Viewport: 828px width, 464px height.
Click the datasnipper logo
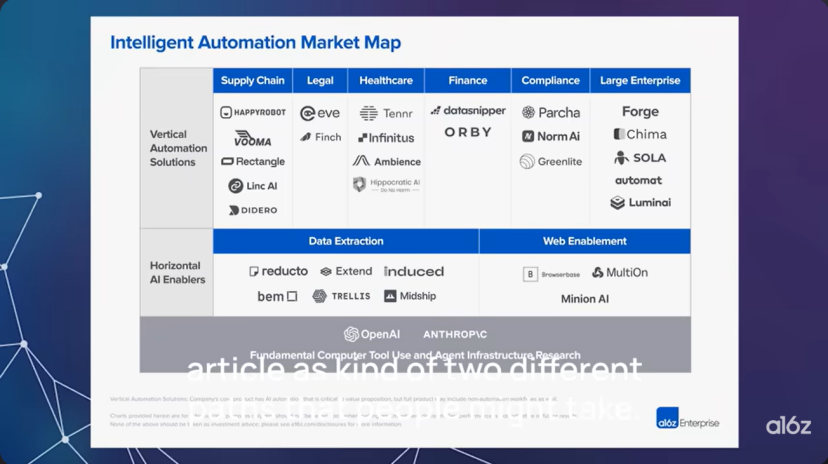(x=468, y=110)
